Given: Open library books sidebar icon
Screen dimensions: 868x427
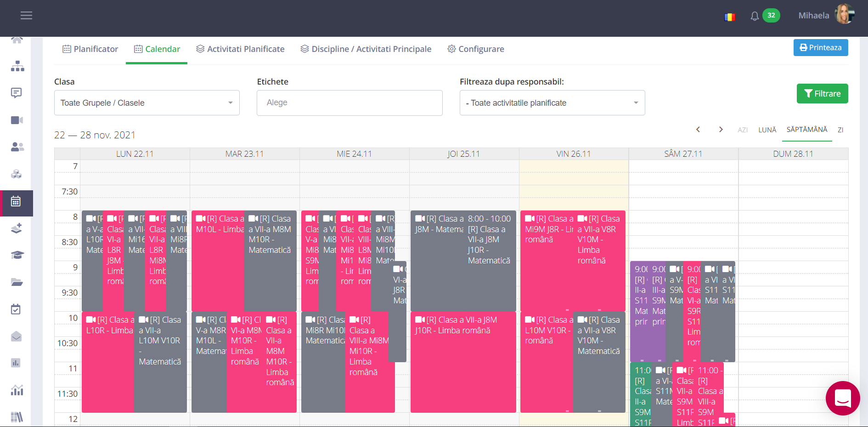Looking at the screenshot, I should pyautogui.click(x=17, y=417).
